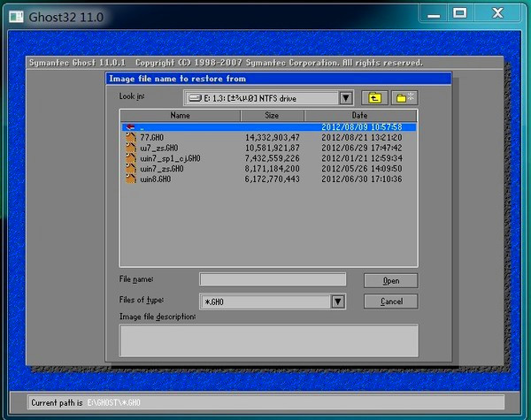Create a new folder icon
Image resolution: width=531 pixels, height=420 pixels.
click(404, 98)
